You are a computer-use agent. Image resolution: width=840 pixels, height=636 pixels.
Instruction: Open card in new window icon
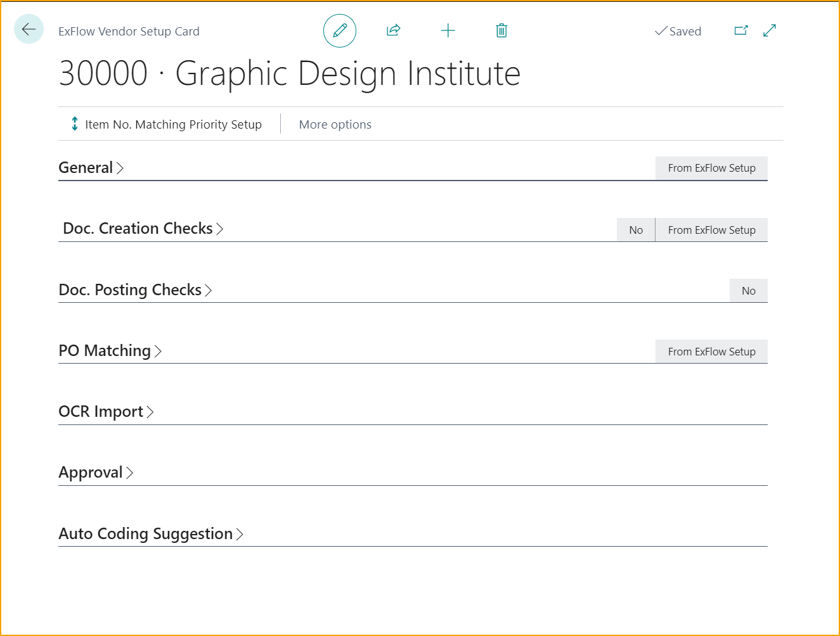[741, 30]
